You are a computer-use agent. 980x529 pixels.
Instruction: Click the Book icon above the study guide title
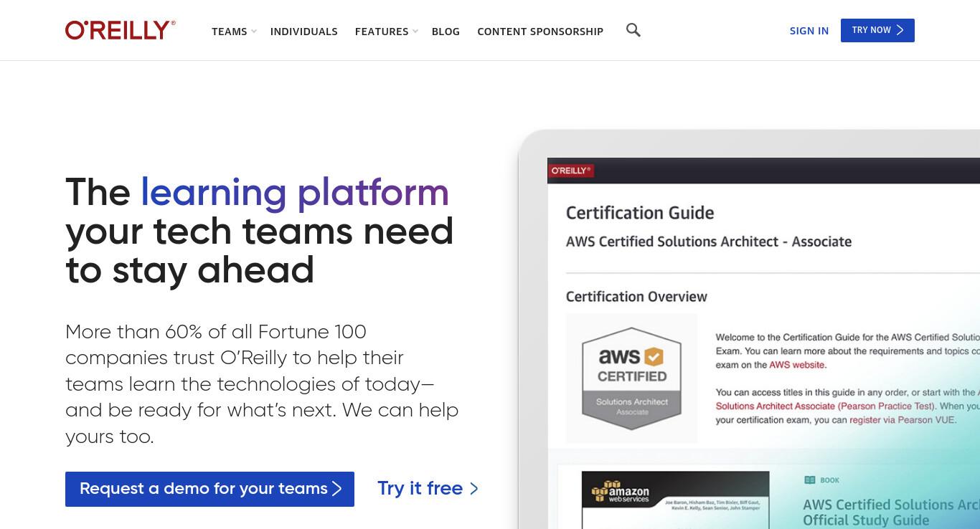click(x=810, y=480)
